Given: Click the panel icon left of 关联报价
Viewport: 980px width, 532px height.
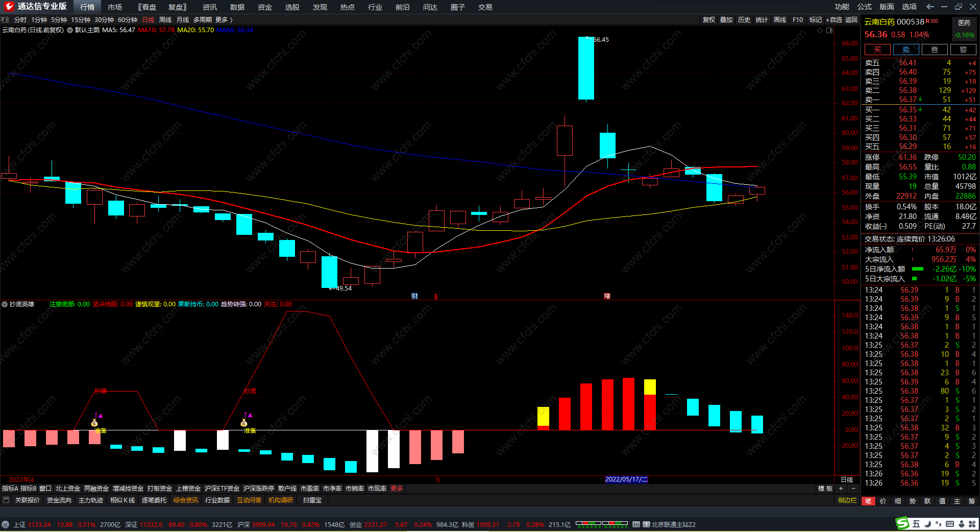Looking at the screenshot, I should [6, 500].
